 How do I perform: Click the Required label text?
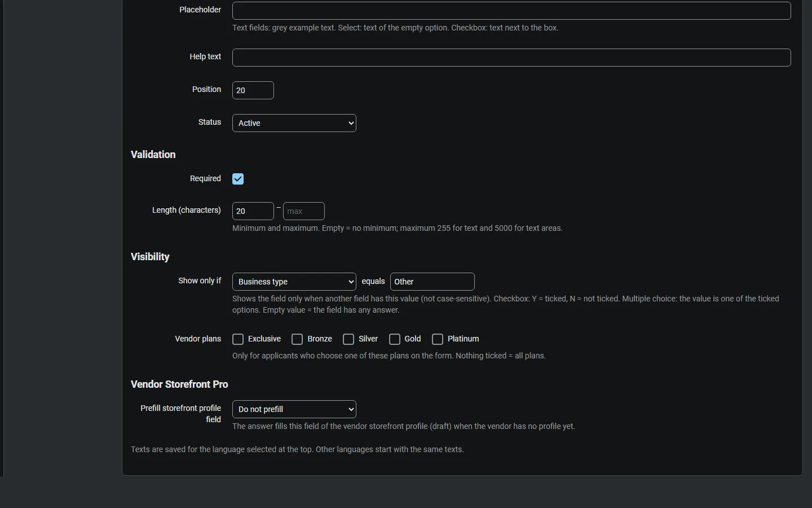click(x=205, y=178)
